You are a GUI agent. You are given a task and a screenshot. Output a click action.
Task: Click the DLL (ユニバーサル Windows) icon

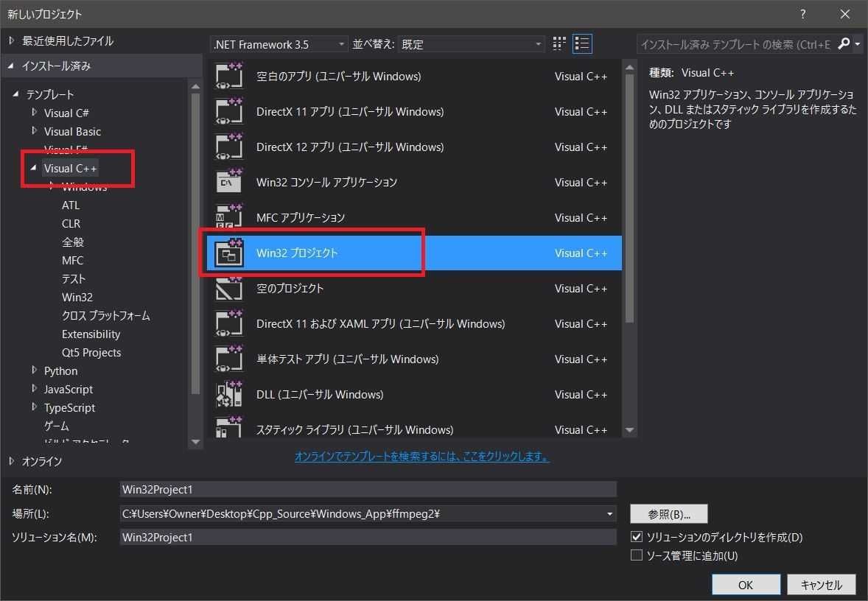point(228,395)
